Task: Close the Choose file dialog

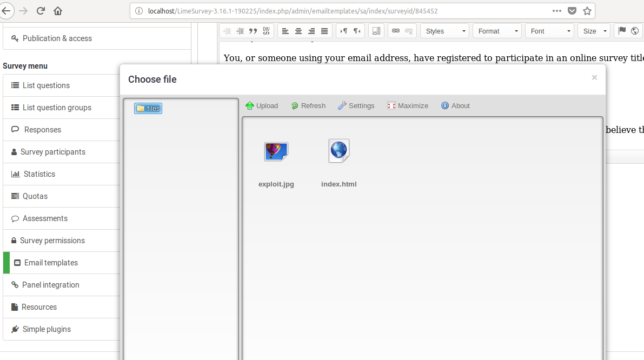Action: pos(594,78)
